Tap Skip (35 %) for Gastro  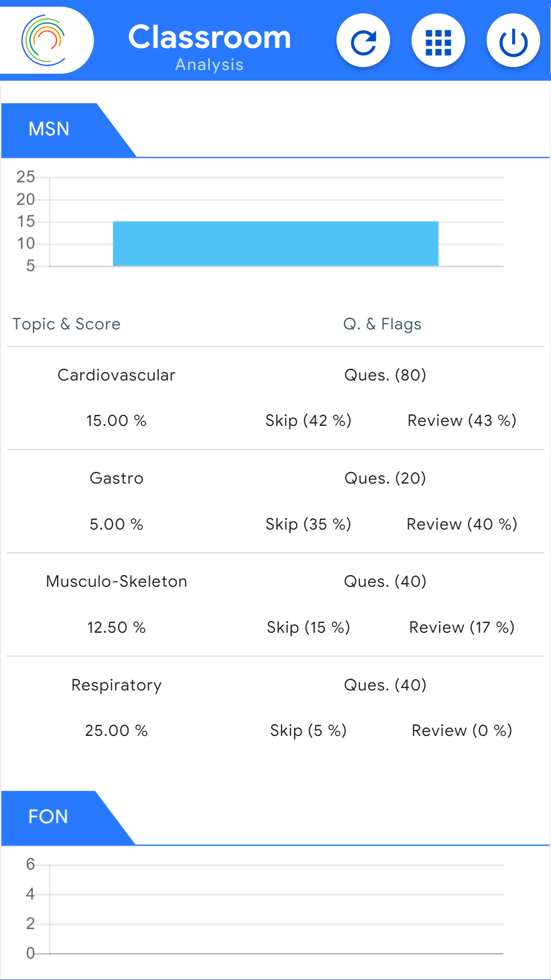coord(308,524)
